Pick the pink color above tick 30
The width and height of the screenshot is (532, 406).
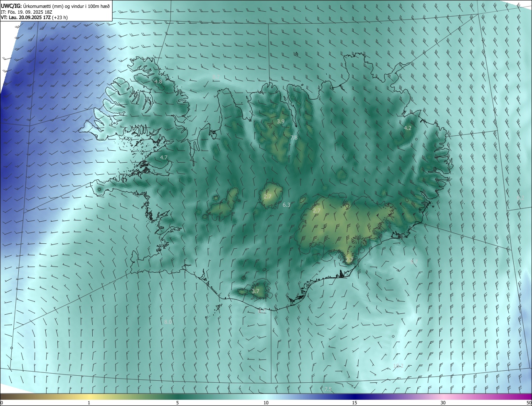pos(443,396)
